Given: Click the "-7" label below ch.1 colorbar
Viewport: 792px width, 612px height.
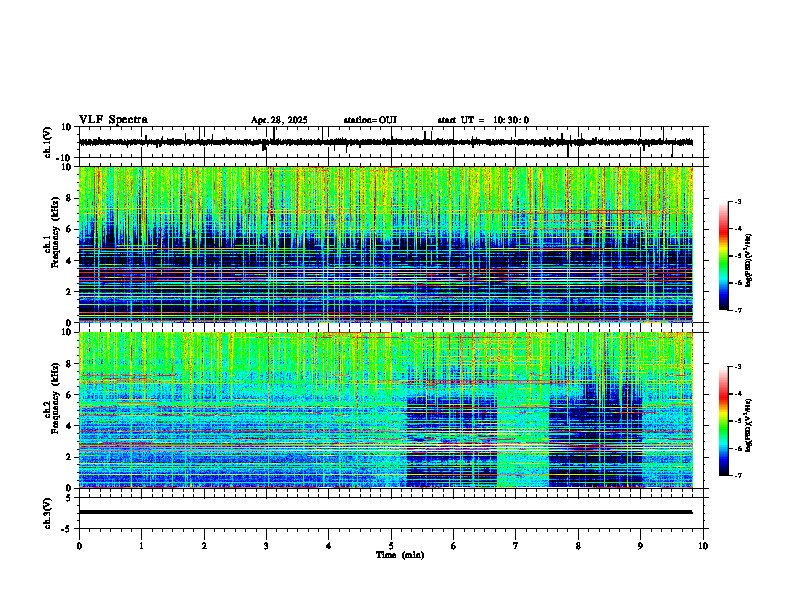Looking at the screenshot, I should tap(738, 310).
